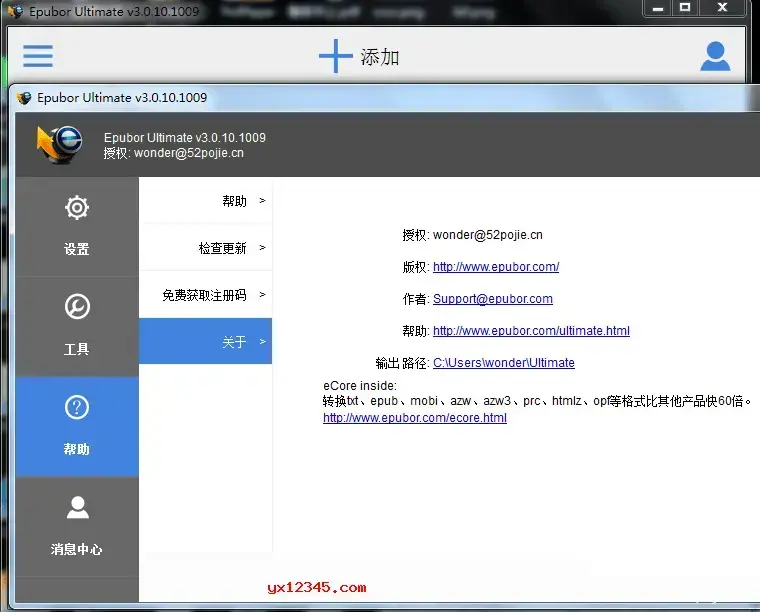Screen dimensions: 760x612
Task: Open the ecore.html link
Action: coord(415,418)
